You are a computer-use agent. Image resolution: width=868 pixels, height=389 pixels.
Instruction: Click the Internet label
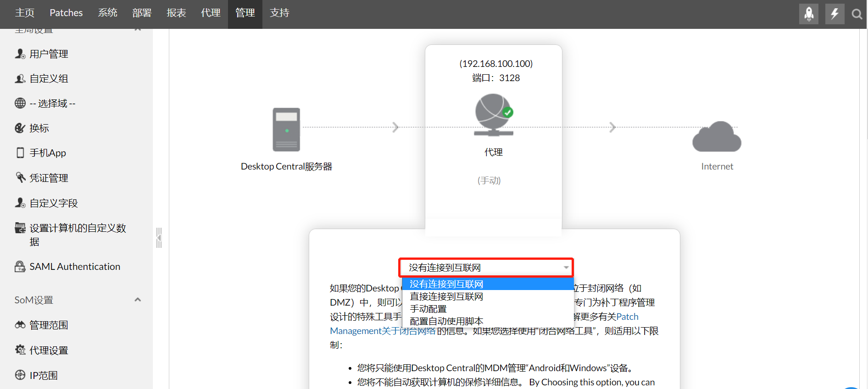[717, 166]
